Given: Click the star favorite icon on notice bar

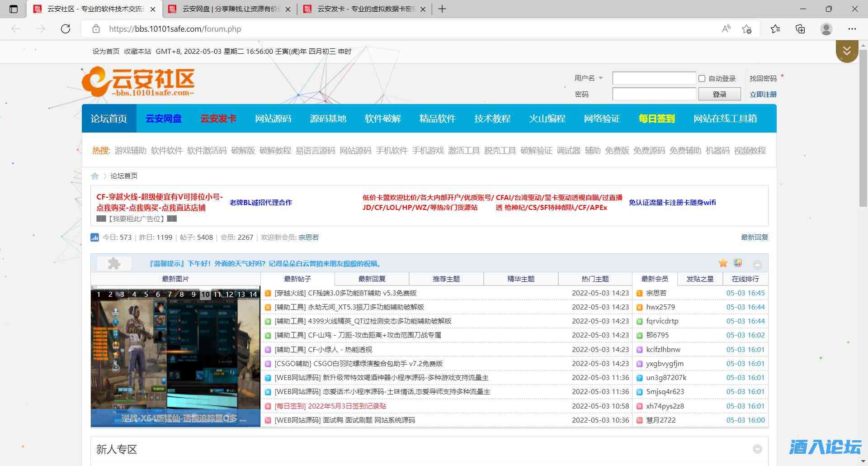Looking at the screenshot, I should coord(723,263).
